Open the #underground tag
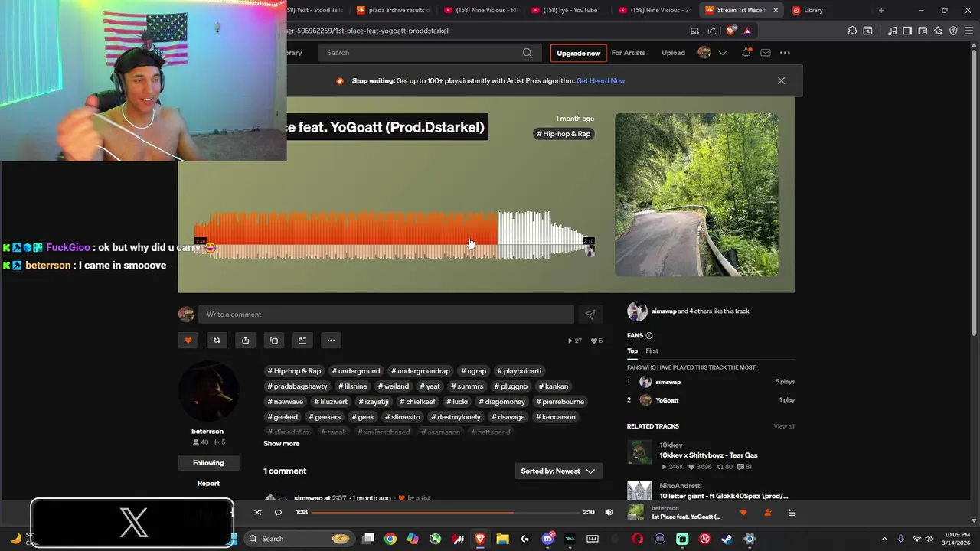This screenshot has width=980, height=551. [x=356, y=371]
